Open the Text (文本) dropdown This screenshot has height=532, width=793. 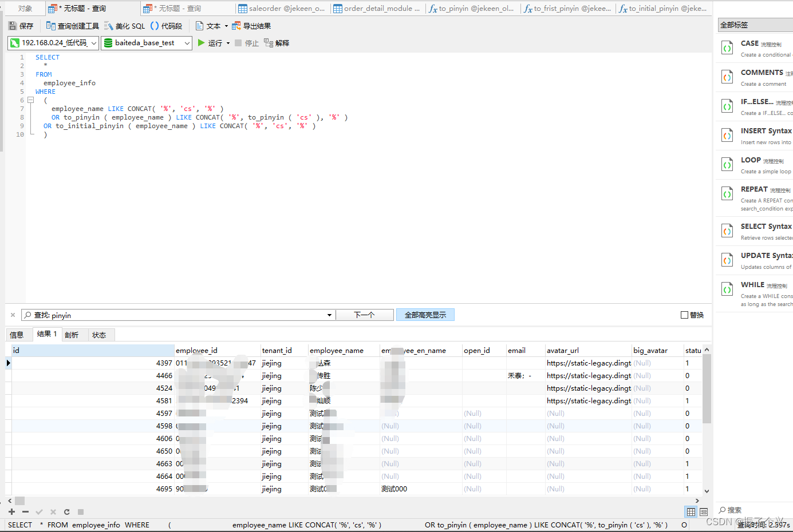click(211, 26)
